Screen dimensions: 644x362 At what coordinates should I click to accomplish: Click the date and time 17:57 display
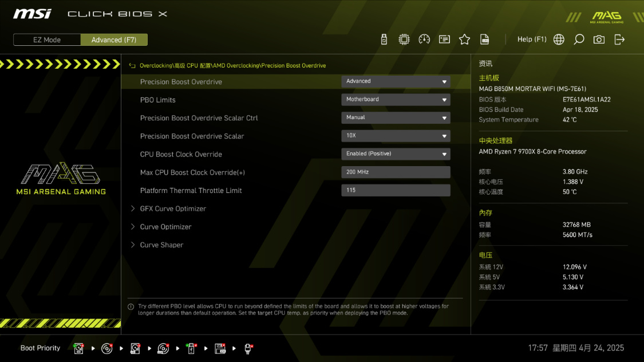pos(576,348)
